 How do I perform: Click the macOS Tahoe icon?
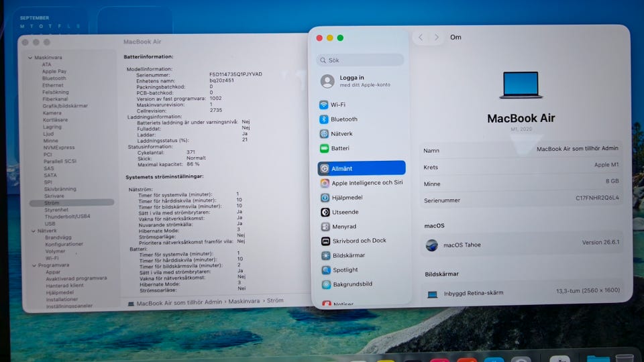(x=431, y=245)
